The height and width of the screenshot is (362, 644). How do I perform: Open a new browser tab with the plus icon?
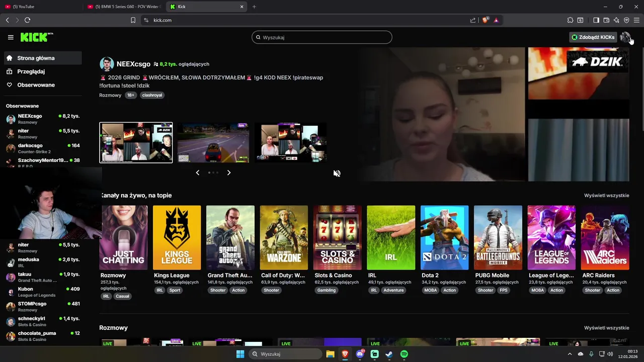[x=254, y=7]
